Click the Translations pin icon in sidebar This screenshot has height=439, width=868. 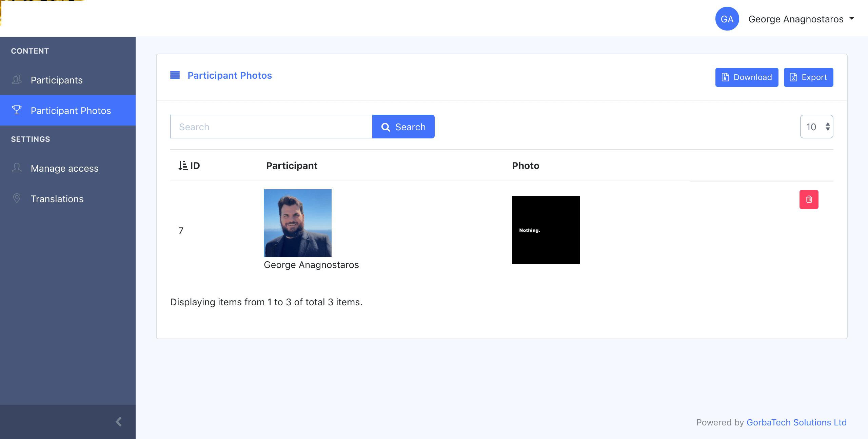tap(17, 198)
